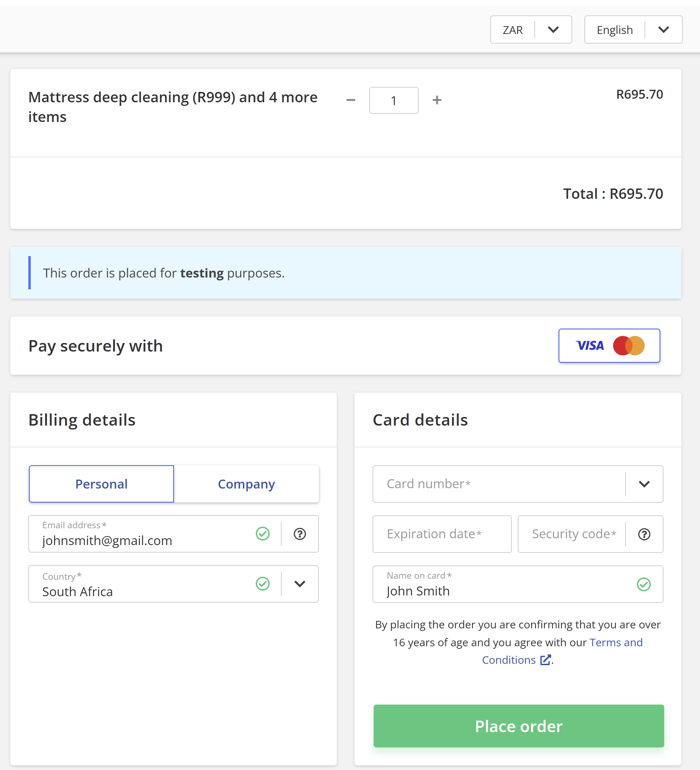
Task: Open email address help question icon
Action: click(x=300, y=534)
